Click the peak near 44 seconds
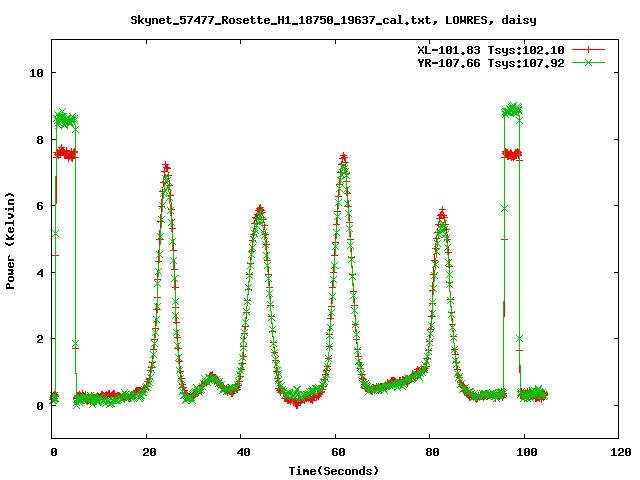This screenshot has height=480, width=640. (x=260, y=211)
